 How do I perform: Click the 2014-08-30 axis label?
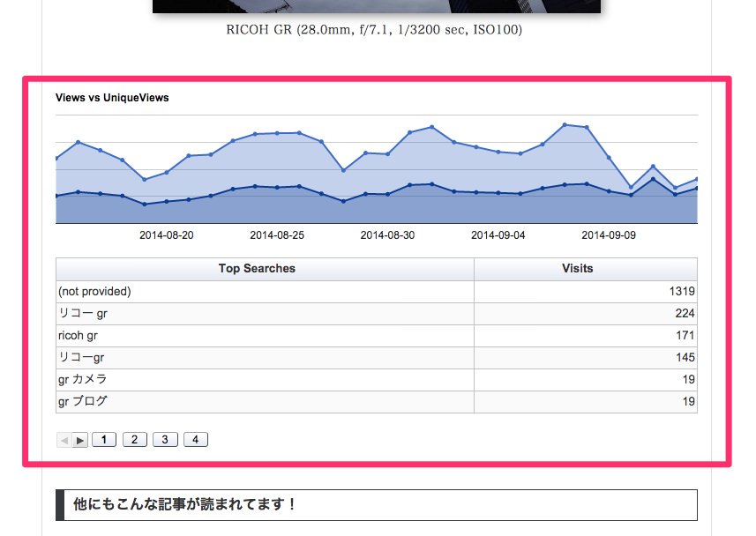coord(387,235)
